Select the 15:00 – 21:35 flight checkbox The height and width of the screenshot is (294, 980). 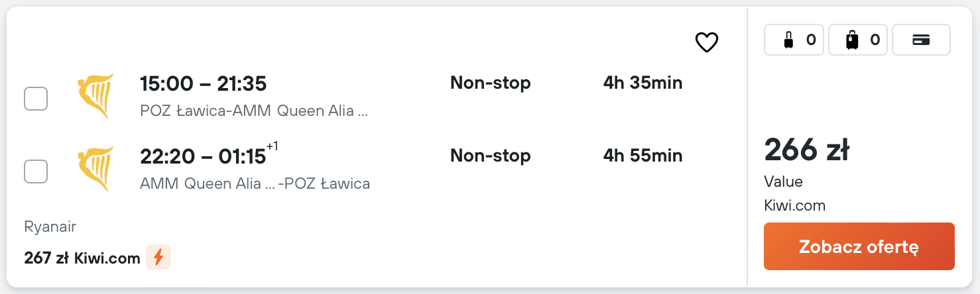pos(36,99)
